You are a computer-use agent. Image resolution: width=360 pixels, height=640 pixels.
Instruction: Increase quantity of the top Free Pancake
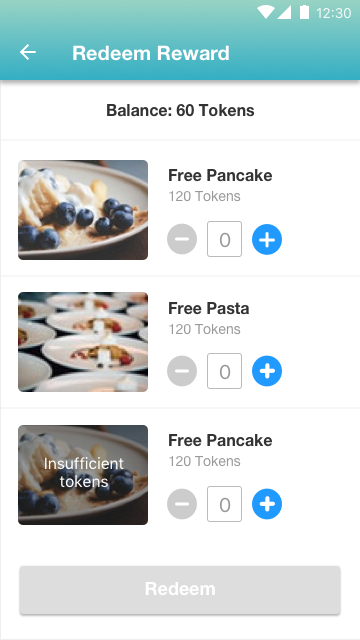267,240
